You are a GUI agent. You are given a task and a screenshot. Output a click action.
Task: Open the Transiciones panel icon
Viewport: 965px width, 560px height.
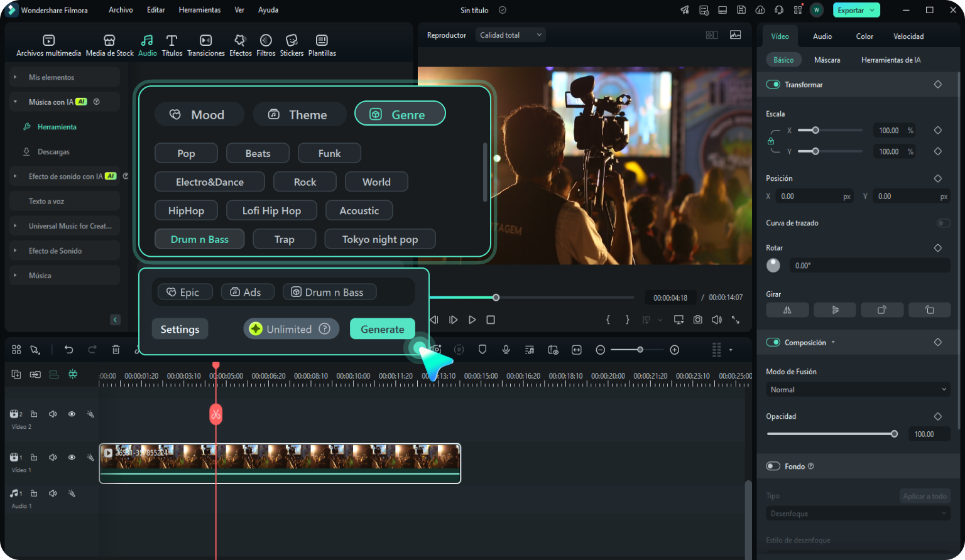(206, 45)
